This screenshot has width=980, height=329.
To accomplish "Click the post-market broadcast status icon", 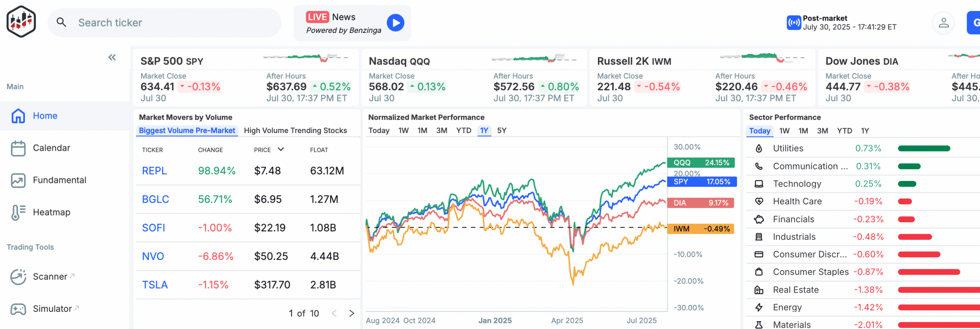I will 794,23.
